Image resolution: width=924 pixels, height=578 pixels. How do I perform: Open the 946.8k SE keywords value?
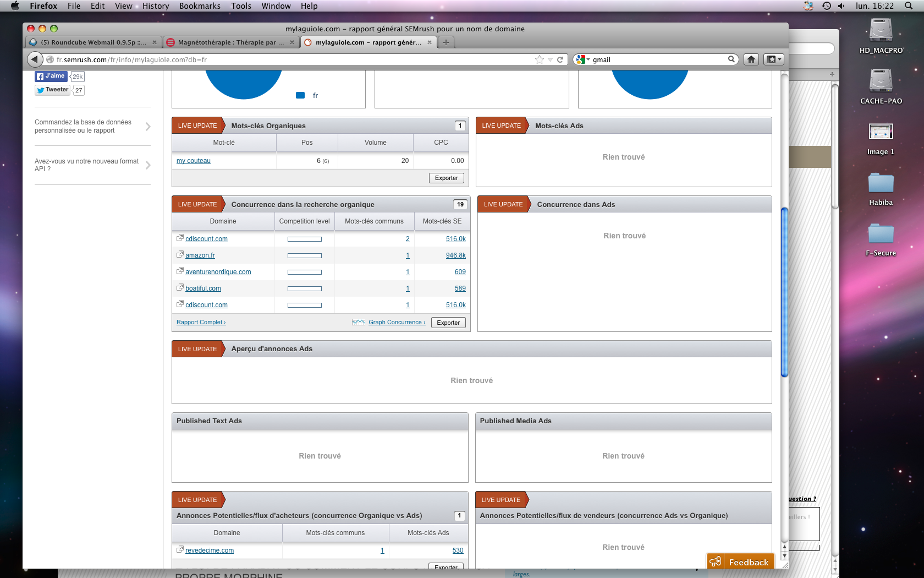point(456,255)
